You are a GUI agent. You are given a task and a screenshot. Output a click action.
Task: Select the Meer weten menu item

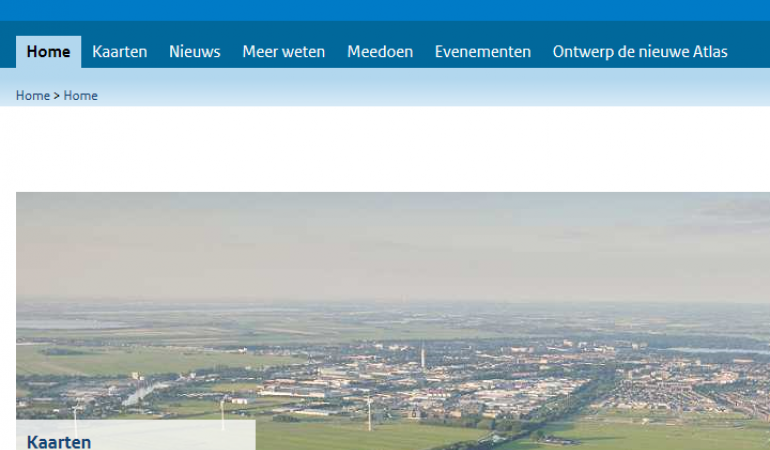[x=283, y=52]
